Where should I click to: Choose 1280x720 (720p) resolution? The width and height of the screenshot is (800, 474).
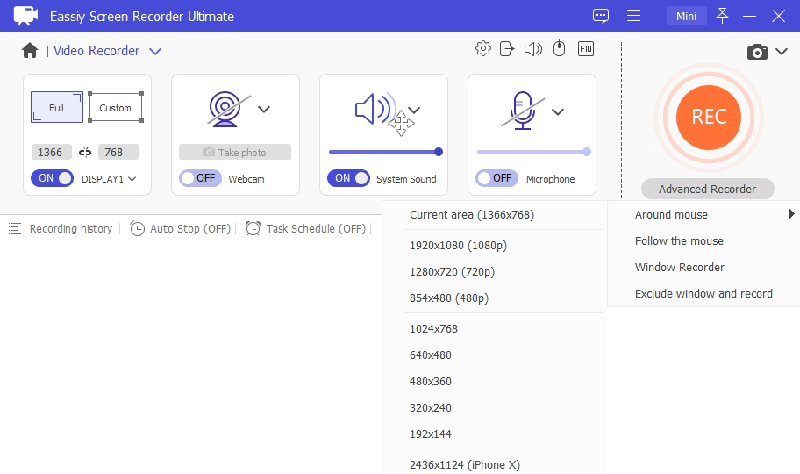[452, 272]
